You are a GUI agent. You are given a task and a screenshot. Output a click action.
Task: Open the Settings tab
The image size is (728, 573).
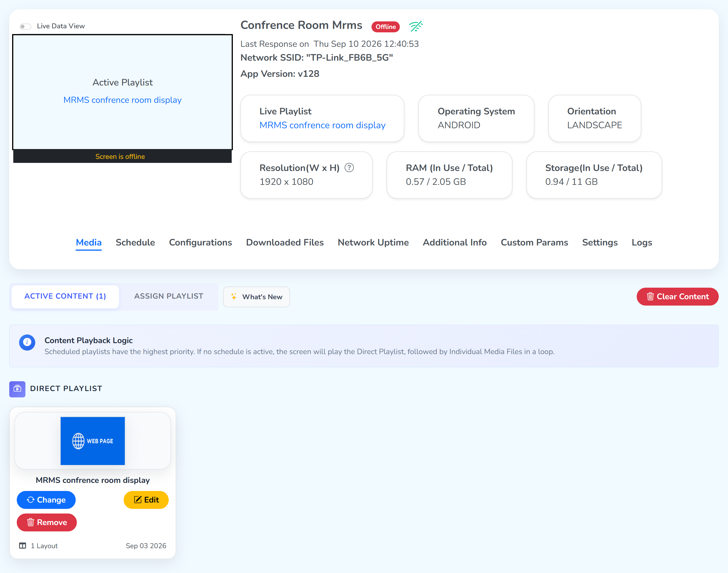click(600, 243)
